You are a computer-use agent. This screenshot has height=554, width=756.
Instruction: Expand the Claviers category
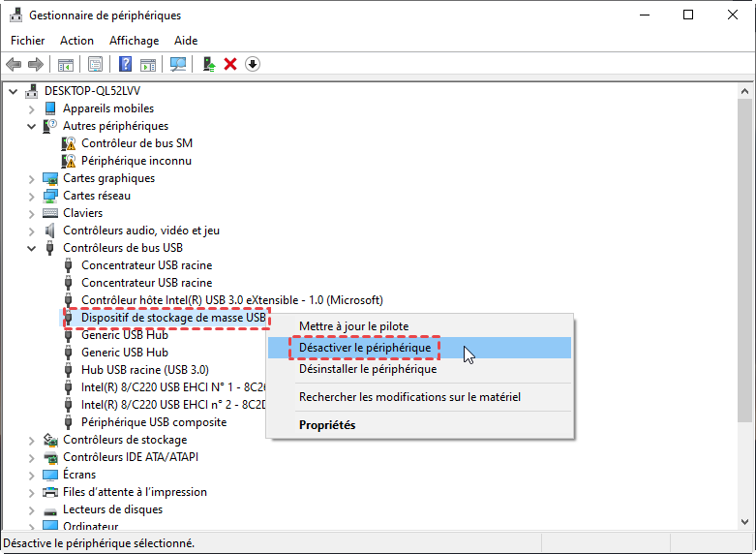[x=32, y=214]
